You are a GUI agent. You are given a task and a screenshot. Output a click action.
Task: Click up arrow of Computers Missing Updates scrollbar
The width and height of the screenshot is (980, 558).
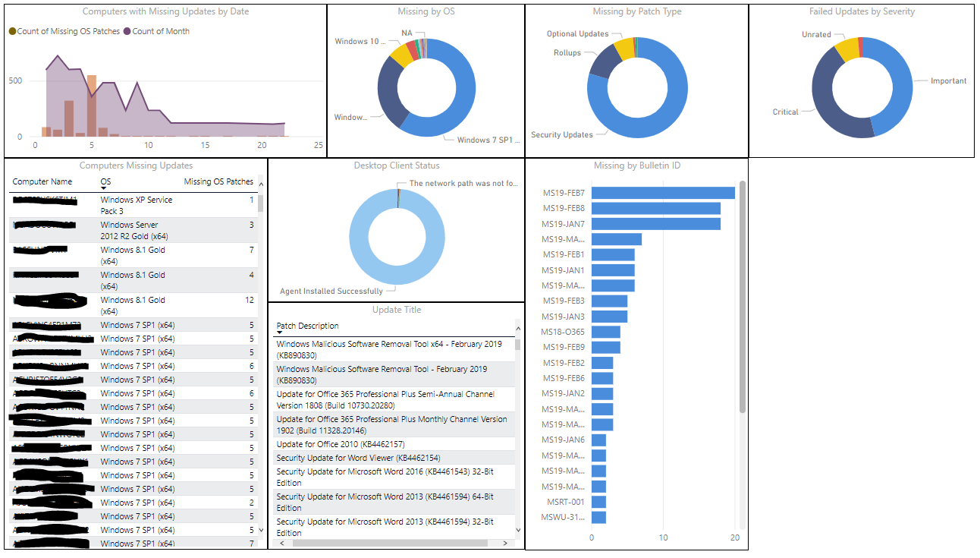pos(262,184)
